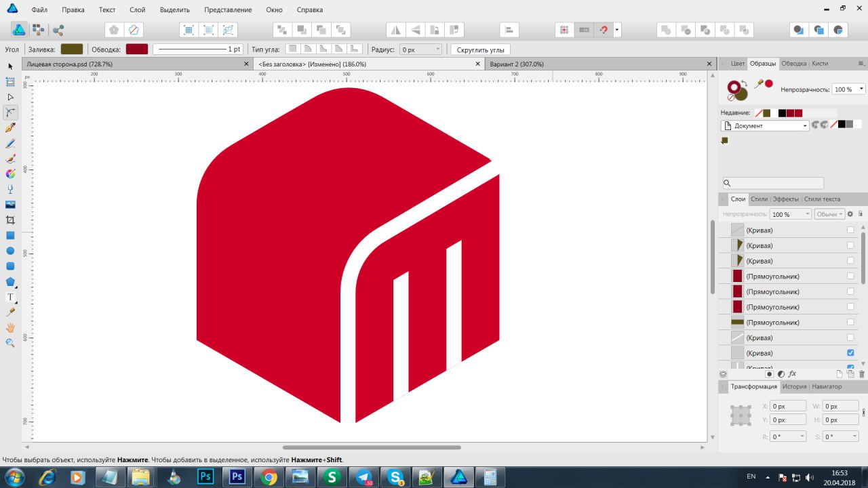This screenshot has width=868, height=488.
Task: Select the Rectangle shape tool
Action: pos(10,235)
